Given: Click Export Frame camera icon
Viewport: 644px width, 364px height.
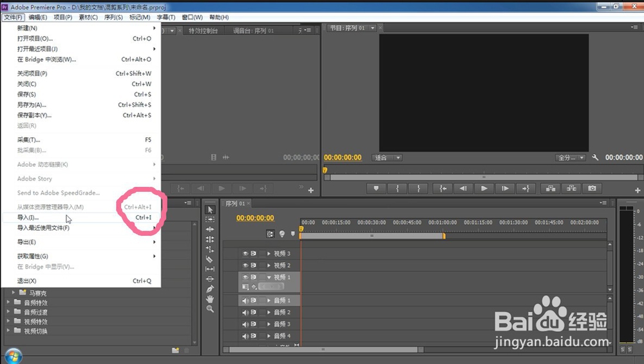Looking at the screenshot, I should coord(592,189).
